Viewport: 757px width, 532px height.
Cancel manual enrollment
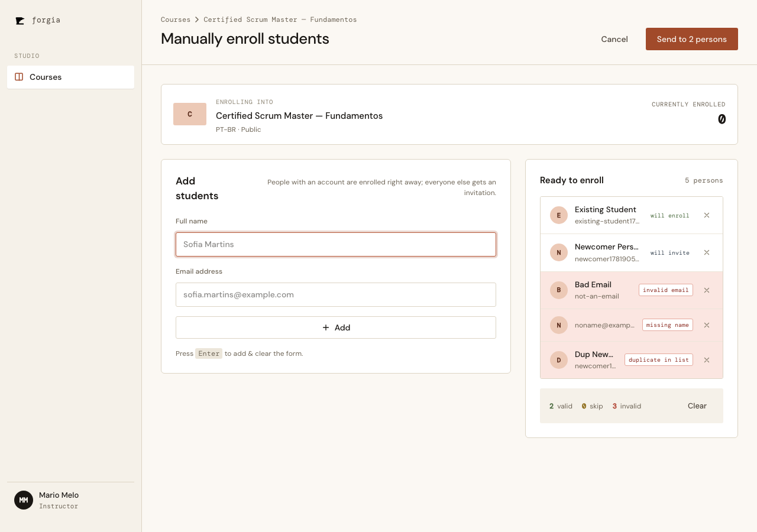click(x=614, y=39)
